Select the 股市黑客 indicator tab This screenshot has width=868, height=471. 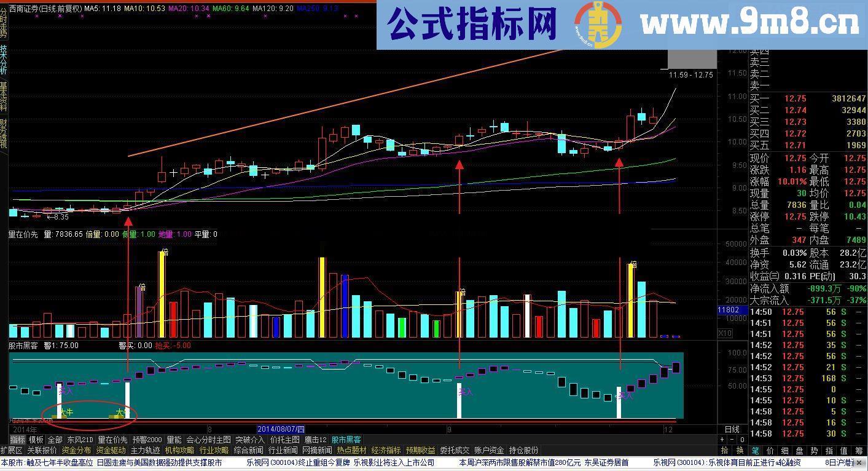coord(346,440)
